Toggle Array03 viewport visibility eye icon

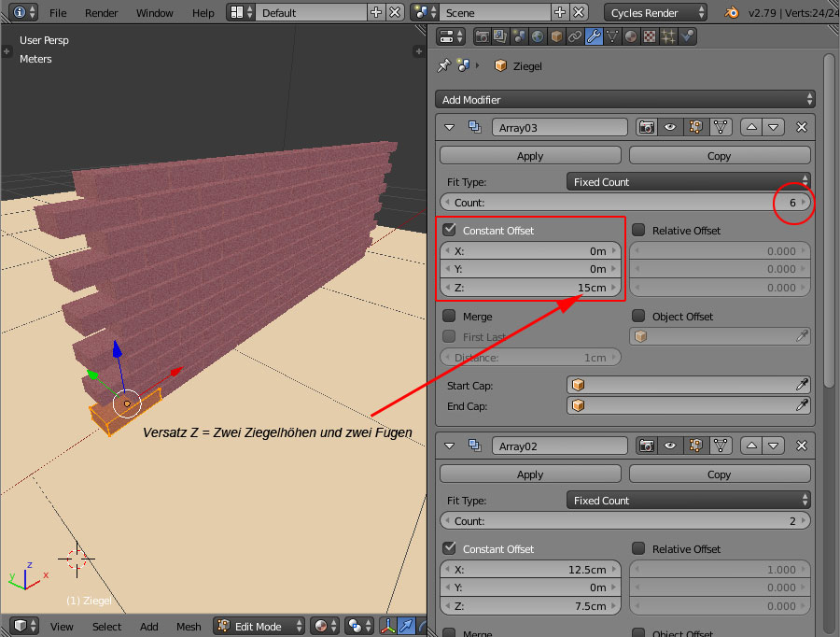[x=670, y=127]
